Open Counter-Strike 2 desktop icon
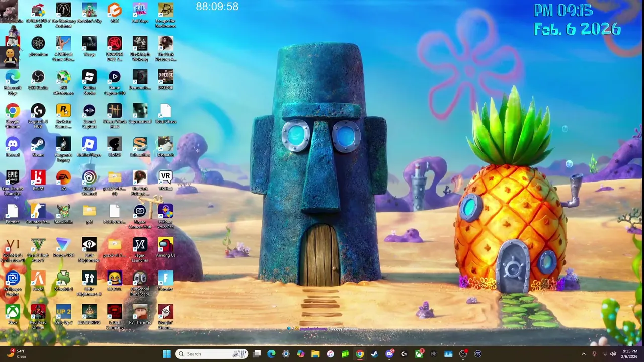Image resolution: width=644 pixels, height=362 pixels. (x=38, y=217)
